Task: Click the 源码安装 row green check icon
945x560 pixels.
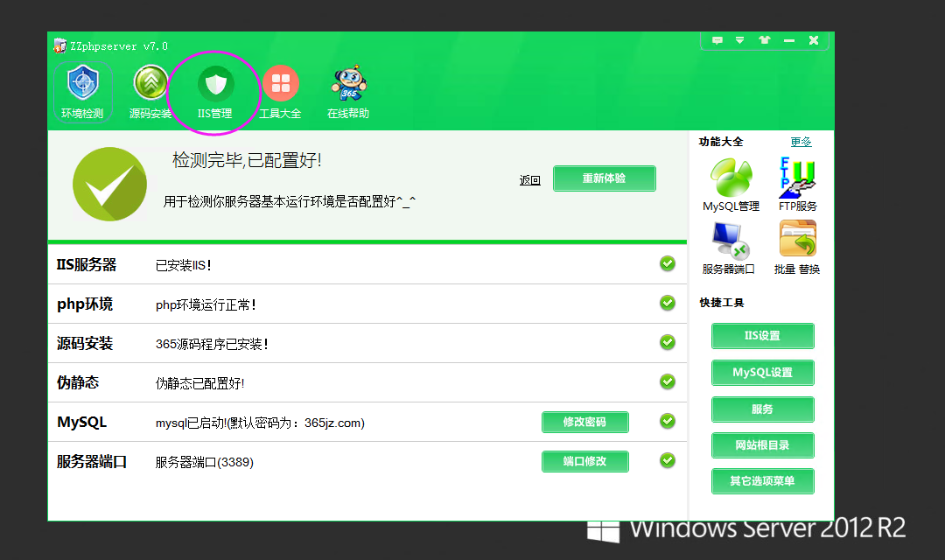Action: [667, 342]
